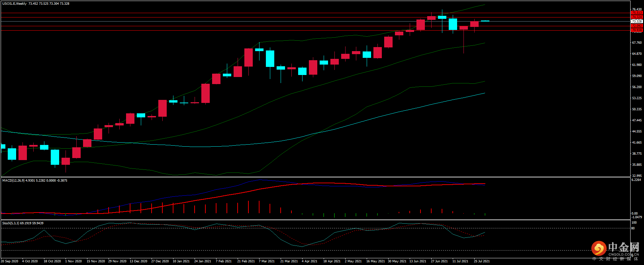Click the 25 Jul 2021 date label
This screenshot has width=644, height=265.
[x=482, y=261]
